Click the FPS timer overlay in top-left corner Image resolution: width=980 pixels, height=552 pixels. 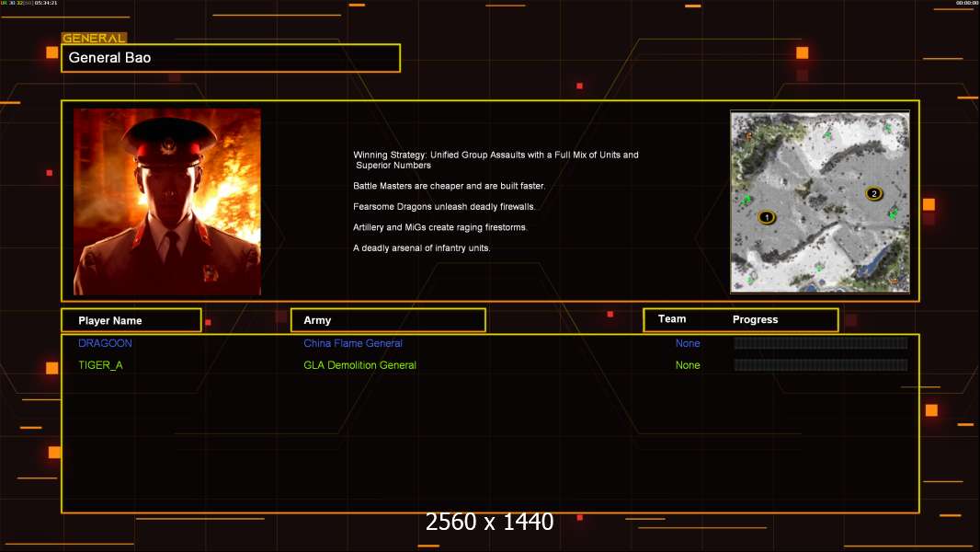point(29,4)
